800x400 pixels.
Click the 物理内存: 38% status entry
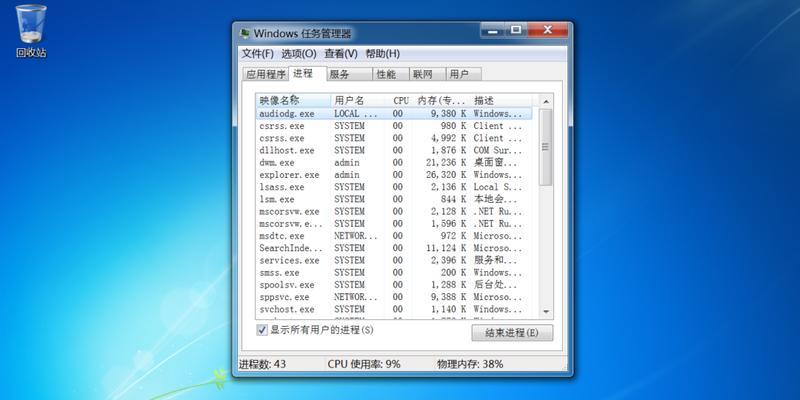point(470,364)
